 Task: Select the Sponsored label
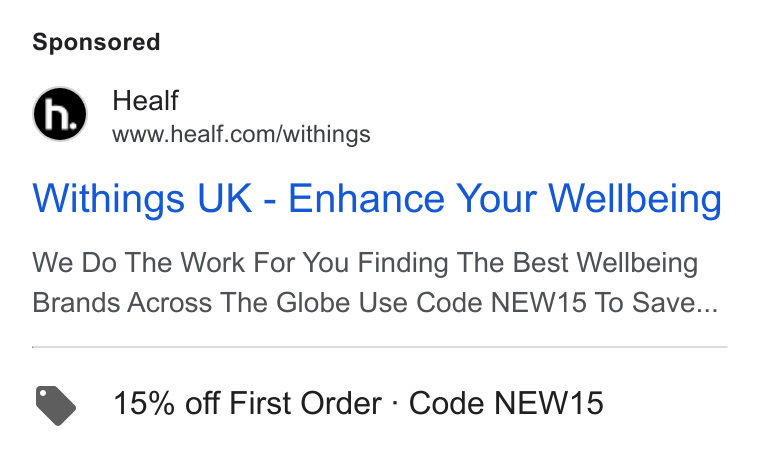pos(96,42)
